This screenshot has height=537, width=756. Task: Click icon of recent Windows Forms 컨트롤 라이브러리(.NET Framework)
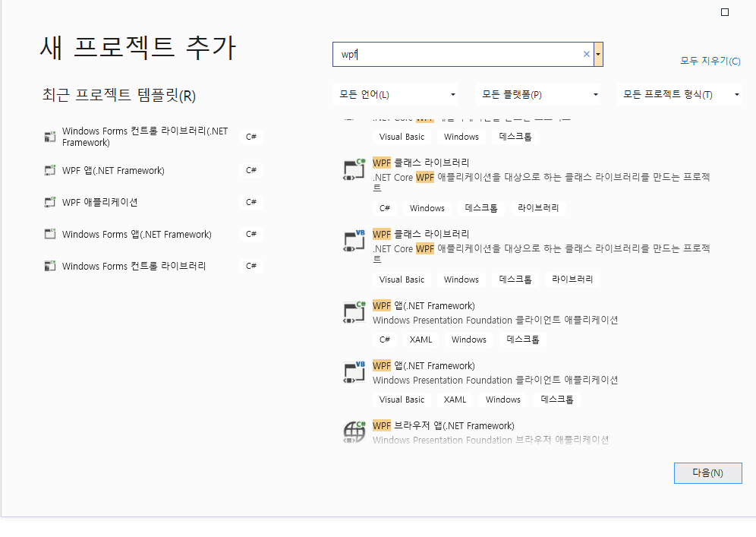click(50, 137)
